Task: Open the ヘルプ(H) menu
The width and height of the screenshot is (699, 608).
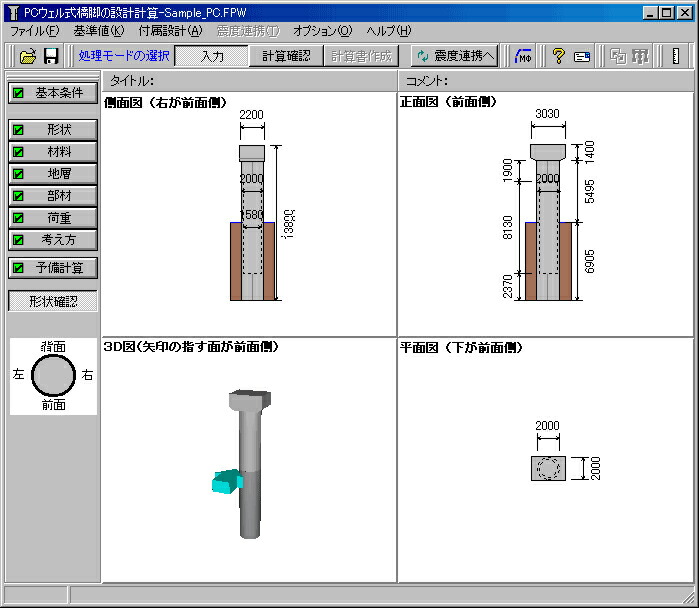Action: pos(389,31)
